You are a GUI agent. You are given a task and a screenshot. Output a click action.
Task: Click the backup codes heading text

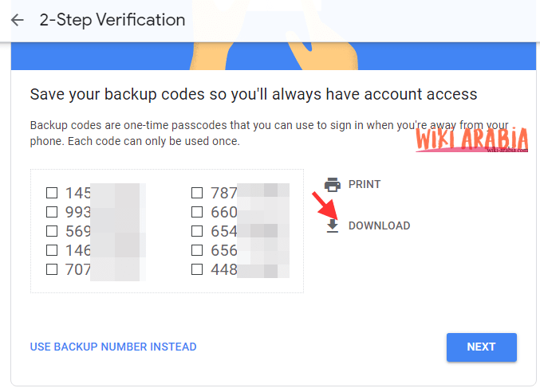(254, 94)
